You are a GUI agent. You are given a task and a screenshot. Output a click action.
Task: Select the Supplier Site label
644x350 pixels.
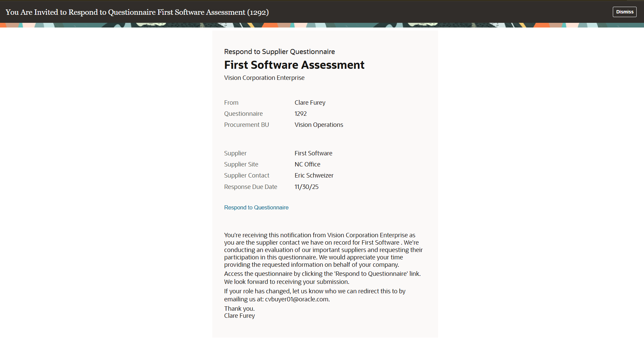[241, 164]
